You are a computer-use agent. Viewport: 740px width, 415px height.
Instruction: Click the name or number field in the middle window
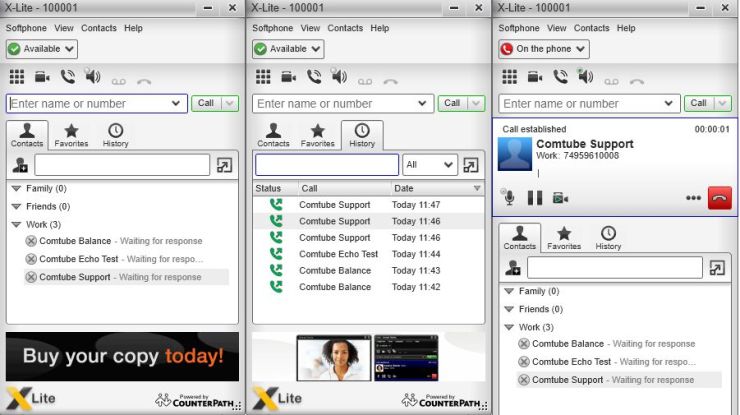point(343,103)
